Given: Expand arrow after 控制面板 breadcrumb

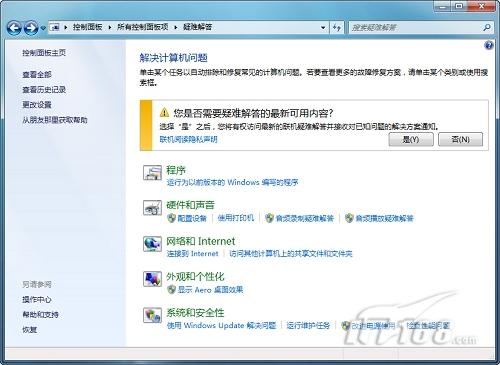Looking at the screenshot, I should point(110,27).
